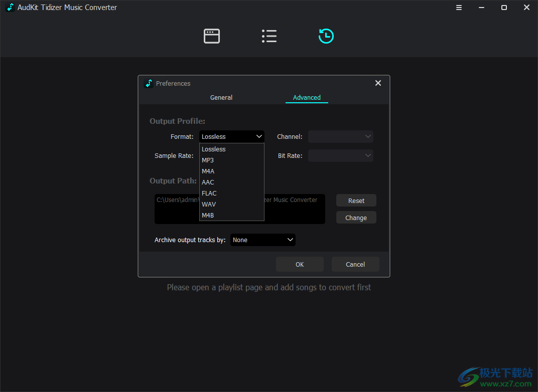
Task: Open the hamburger menu
Action: pyautogui.click(x=459, y=8)
